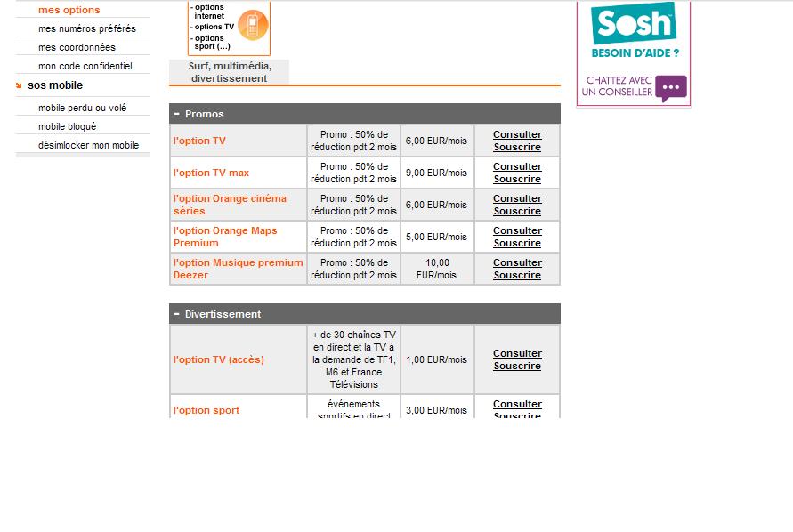Open mobile perdu ou volé
This screenshot has width=793, height=532.
[x=83, y=109]
